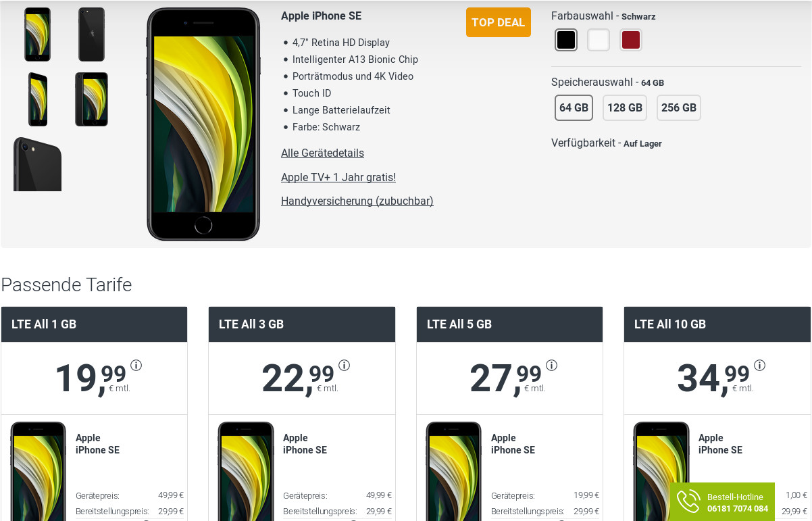Select the black color swatch
812x521 pixels.
tap(566, 40)
